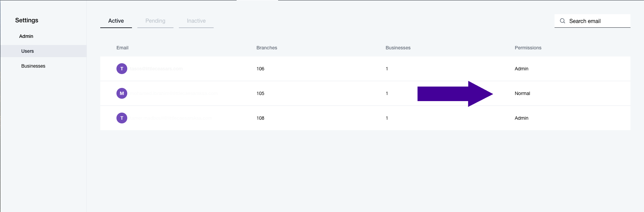This screenshot has height=212, width=644.
Task: Click the Settings heading in the sidebar
Action: 27,20
